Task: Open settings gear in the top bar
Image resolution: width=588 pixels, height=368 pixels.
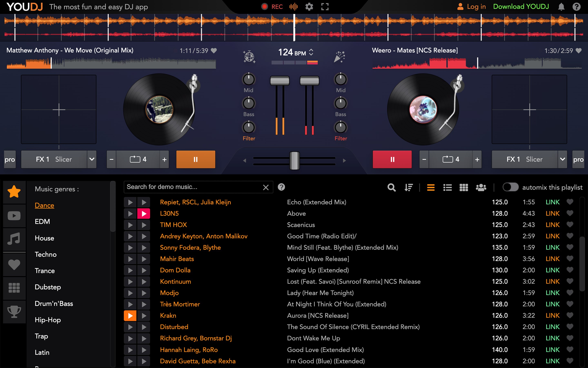Action: coord(309,7)
